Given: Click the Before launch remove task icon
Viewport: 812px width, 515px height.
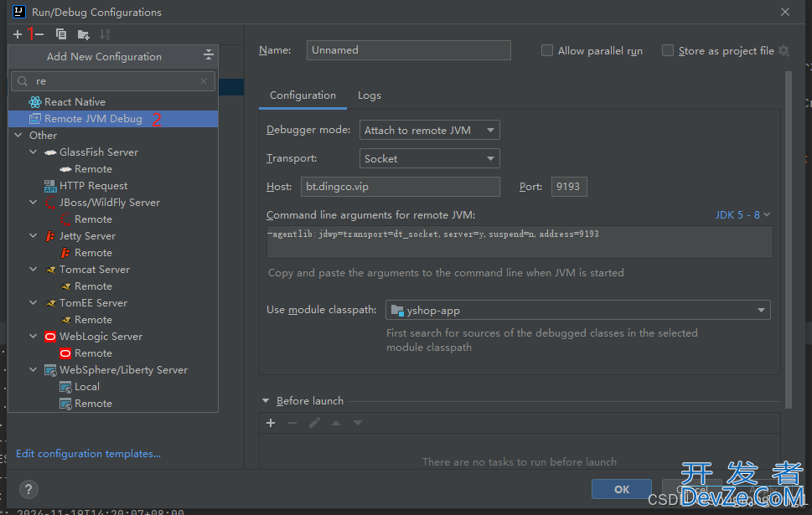Looking at the screenshot, I should coord(292,424).
